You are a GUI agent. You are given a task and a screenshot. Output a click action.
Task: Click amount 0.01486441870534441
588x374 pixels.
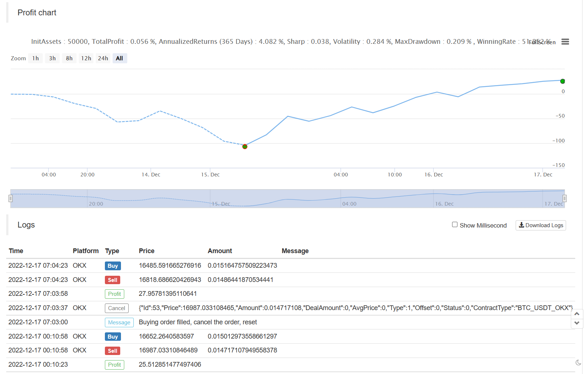pos(240,280)
